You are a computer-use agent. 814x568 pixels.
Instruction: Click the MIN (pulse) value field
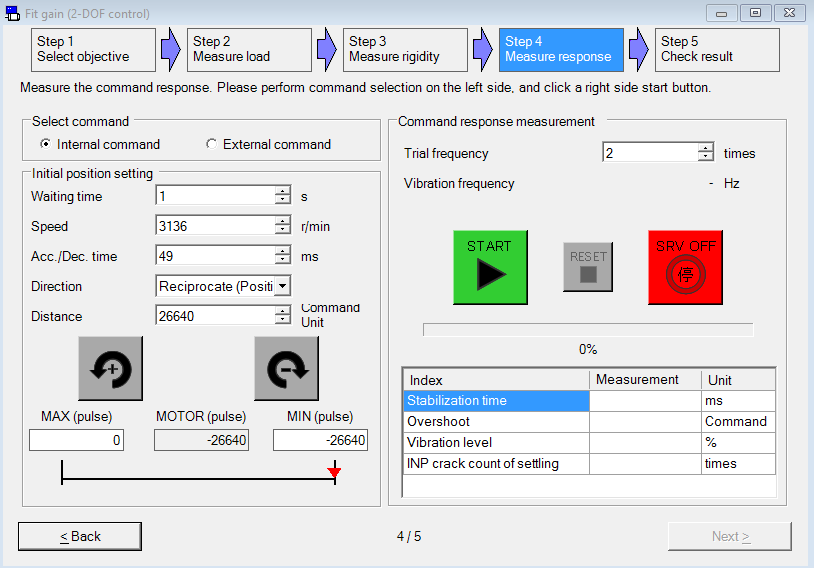tap(320, 440)
